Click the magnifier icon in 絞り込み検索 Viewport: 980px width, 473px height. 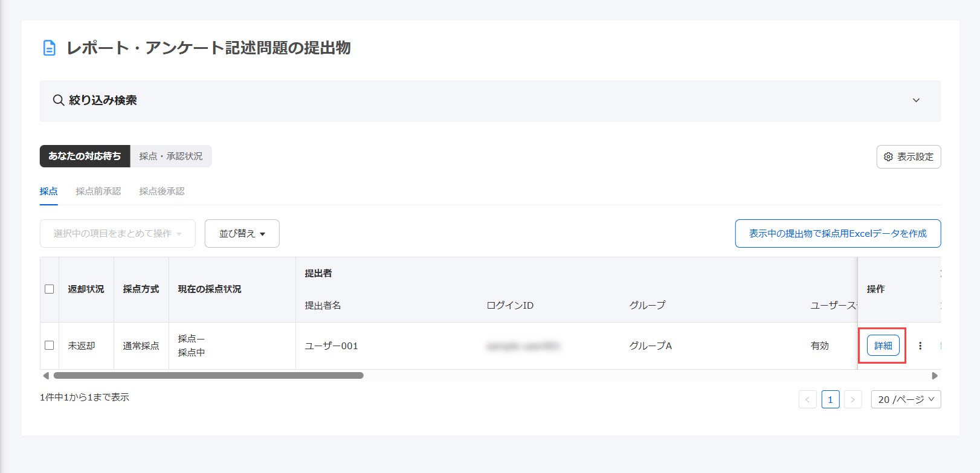click(x=59, y=100)
